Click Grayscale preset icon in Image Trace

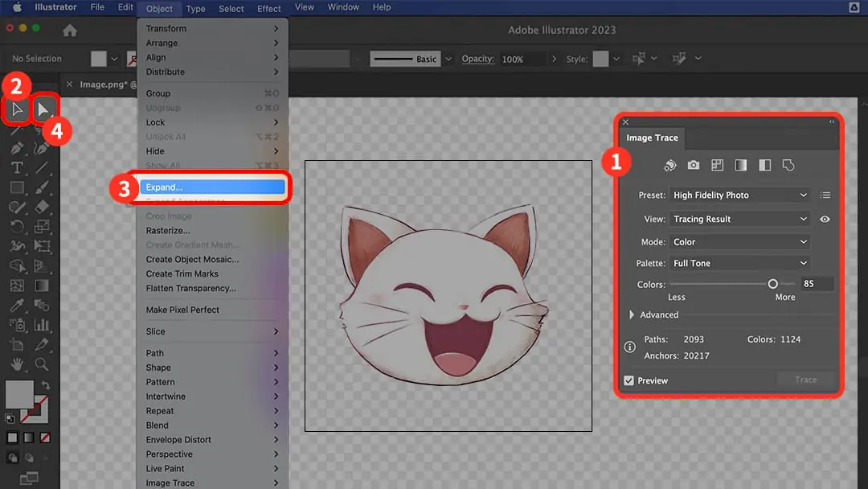pos(741,165)
